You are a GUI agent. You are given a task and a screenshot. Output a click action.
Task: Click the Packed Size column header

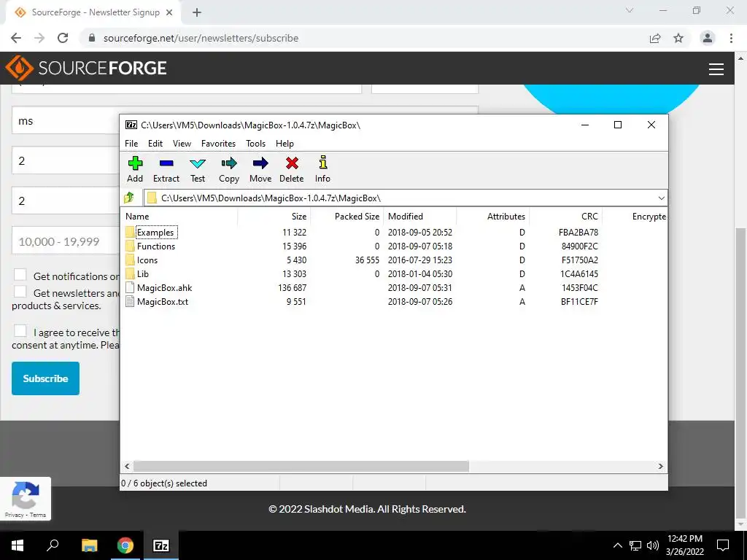coord(347,216)
